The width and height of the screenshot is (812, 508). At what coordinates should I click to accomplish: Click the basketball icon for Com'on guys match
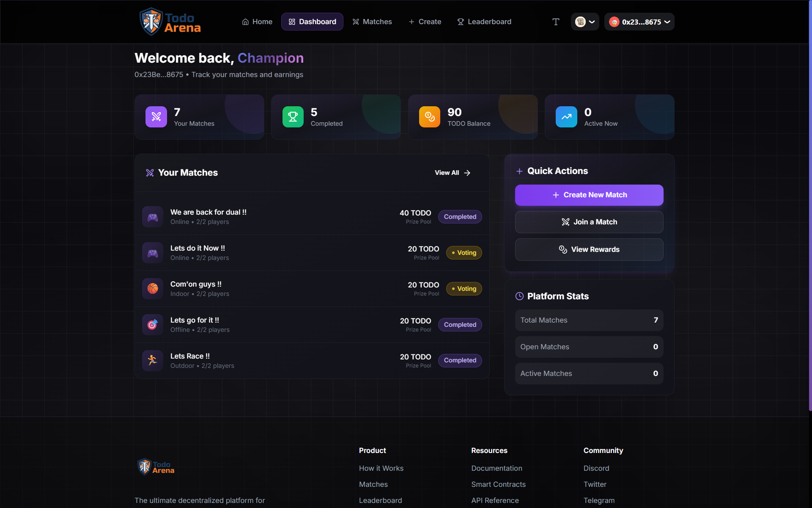pos(153,289)
